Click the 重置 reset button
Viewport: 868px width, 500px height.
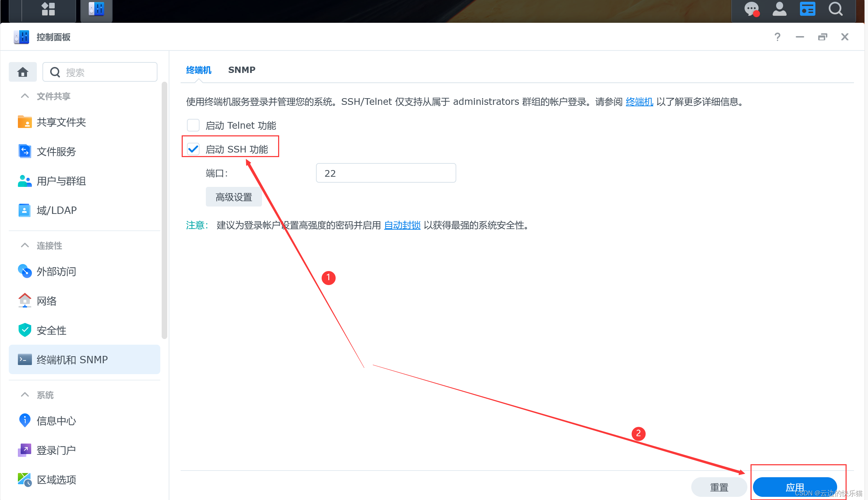tap(719, 487)
